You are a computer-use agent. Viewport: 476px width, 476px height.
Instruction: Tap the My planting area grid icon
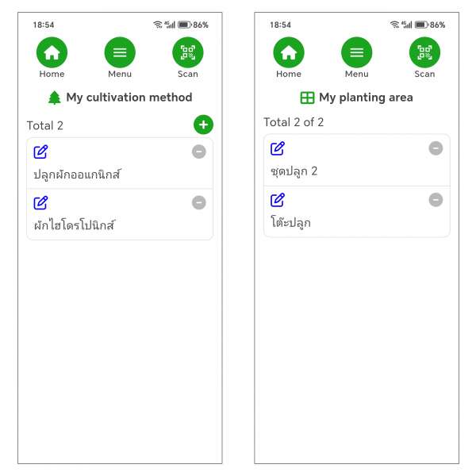(x=307, y=98)
